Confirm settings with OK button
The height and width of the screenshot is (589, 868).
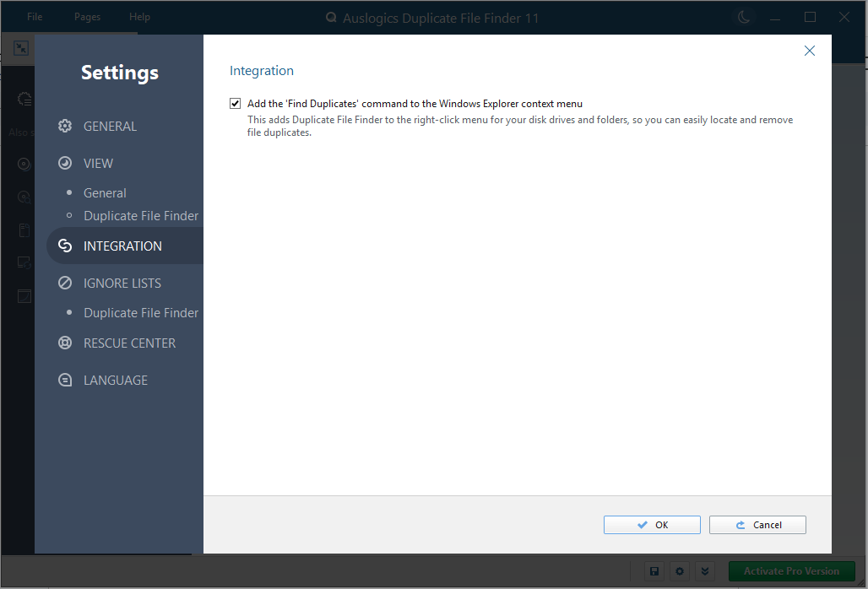point(652,525)
